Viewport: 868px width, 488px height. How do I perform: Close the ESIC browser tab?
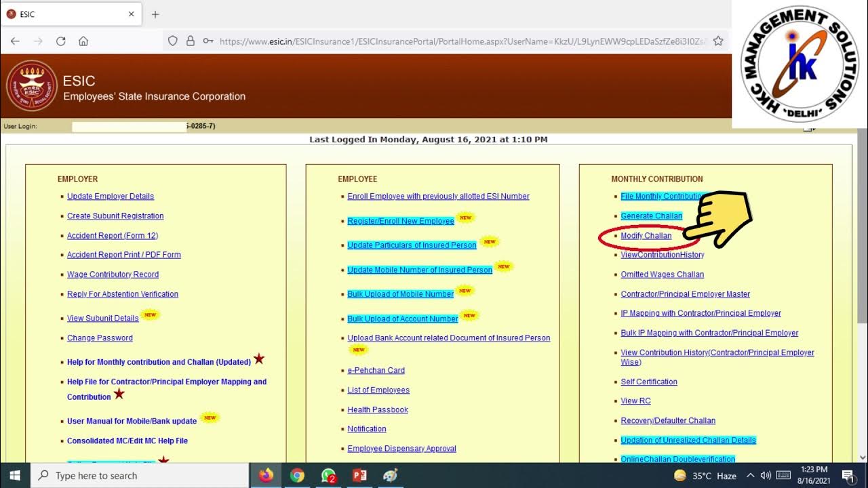(132, 14)
